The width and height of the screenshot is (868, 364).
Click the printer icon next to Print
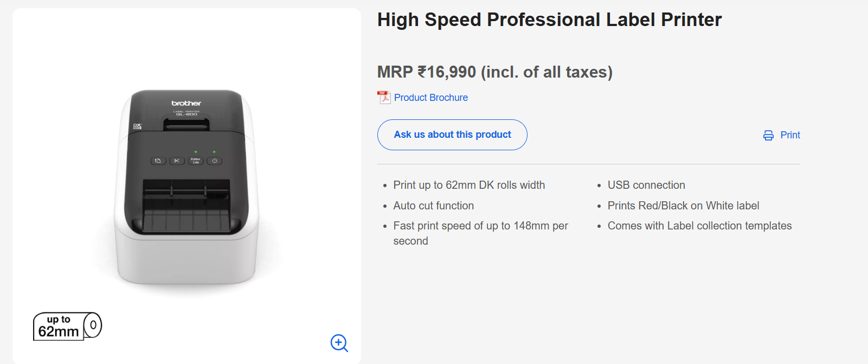point(767,135)
